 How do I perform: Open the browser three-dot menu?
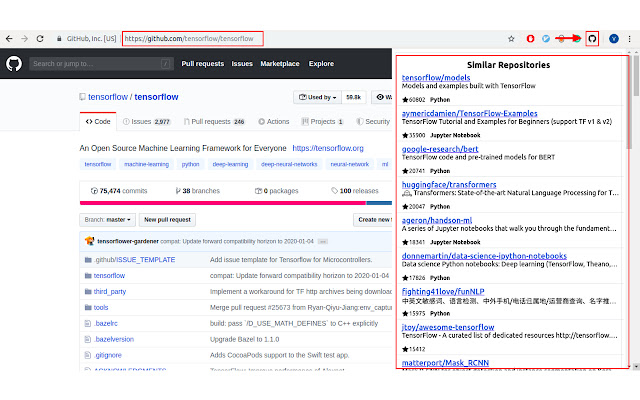tap(629, 39)
